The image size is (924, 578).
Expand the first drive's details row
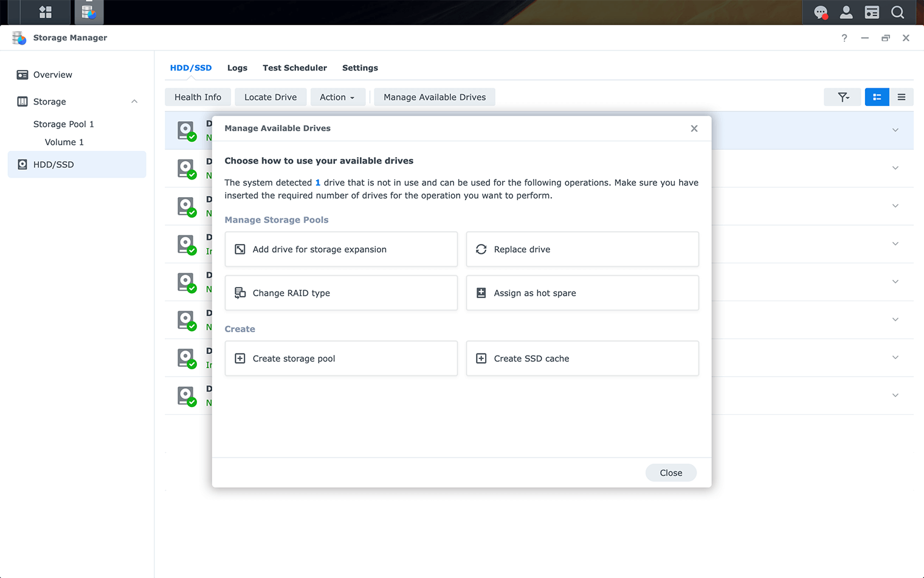coord(895,130)
